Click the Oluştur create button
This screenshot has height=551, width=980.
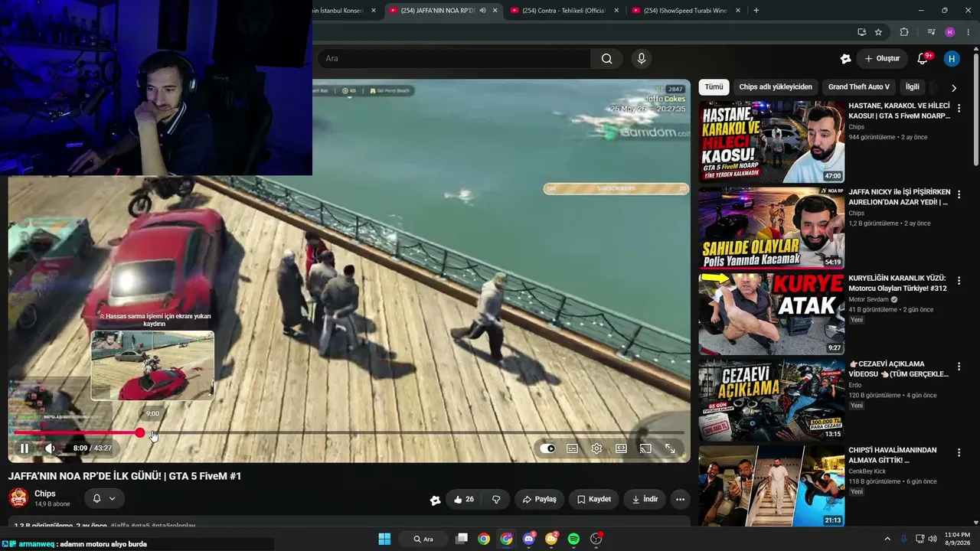click(882, 58)
